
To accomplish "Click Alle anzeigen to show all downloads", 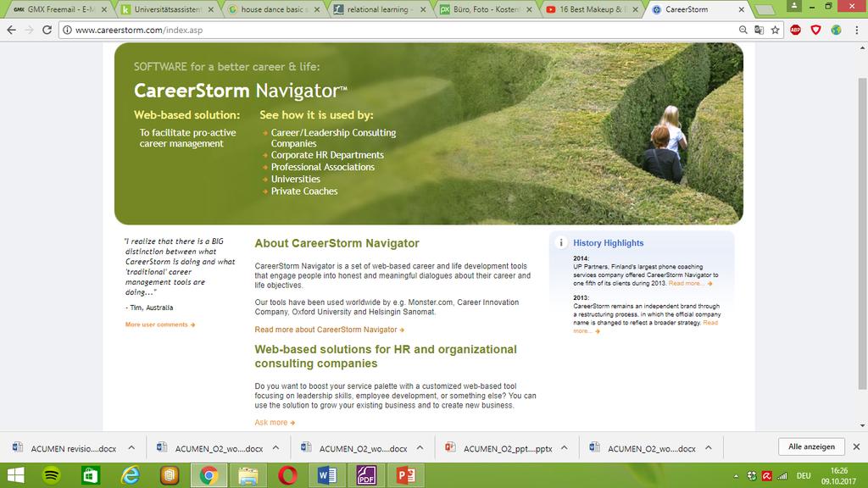I will [x=811, y=446].
